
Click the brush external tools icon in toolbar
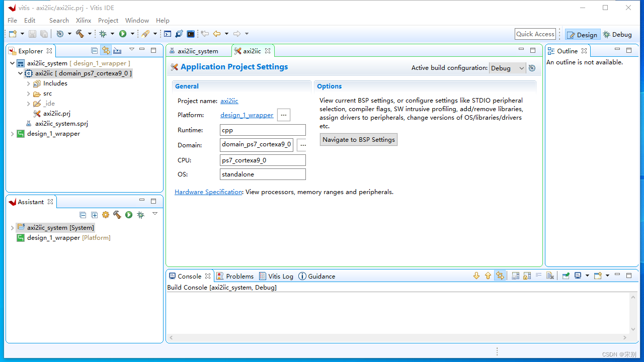145,34
